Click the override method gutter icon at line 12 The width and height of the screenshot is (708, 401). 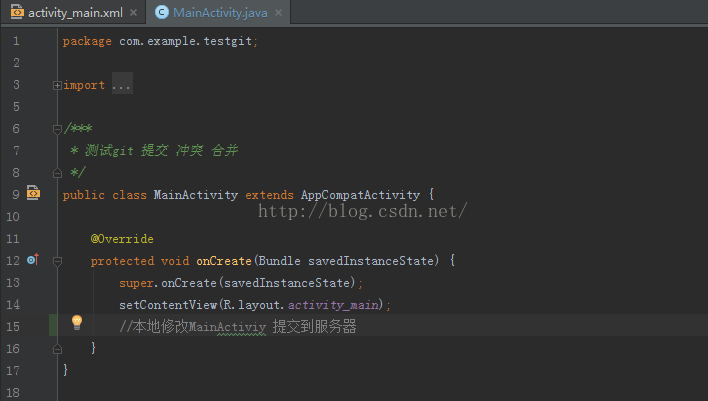pos(33,260)
